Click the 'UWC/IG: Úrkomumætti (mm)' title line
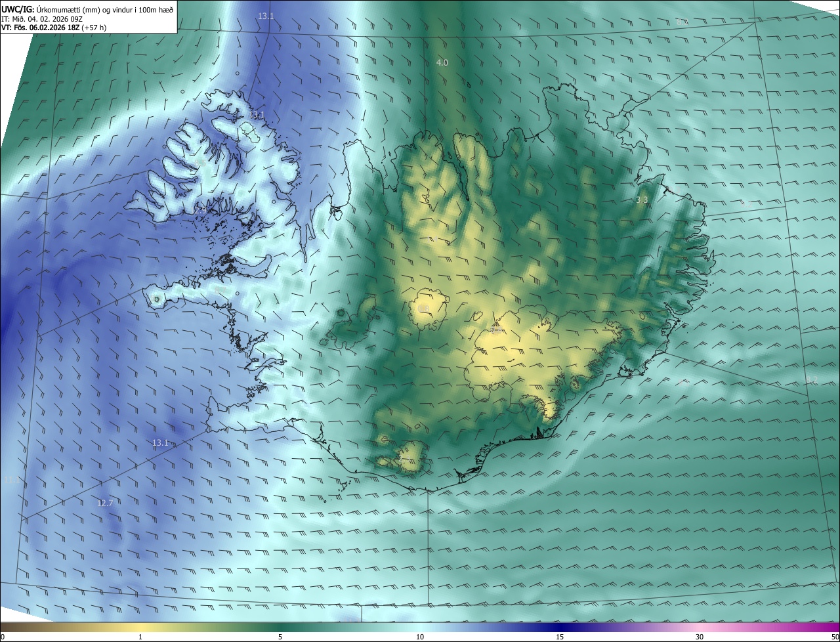 tap(87, 9)
